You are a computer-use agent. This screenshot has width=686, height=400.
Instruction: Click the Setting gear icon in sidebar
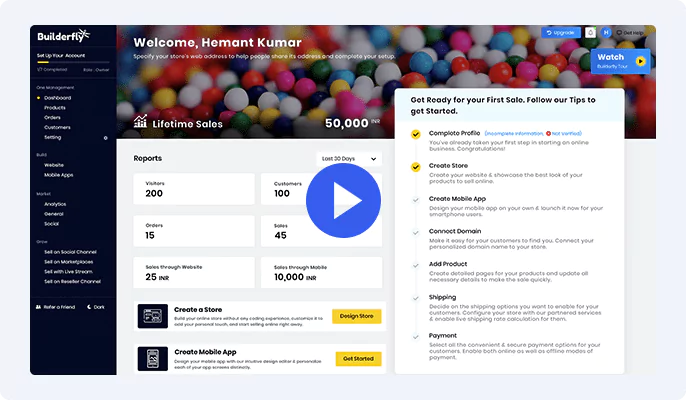point(106,138)
